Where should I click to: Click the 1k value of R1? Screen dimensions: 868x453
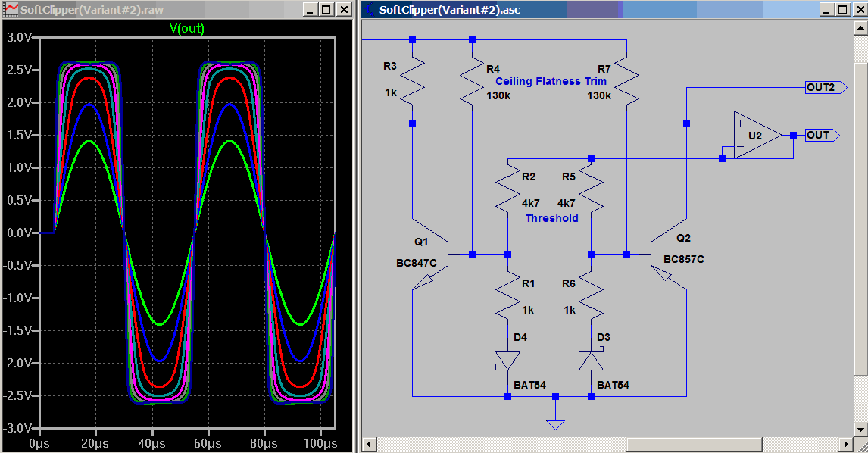pos(528,310)
